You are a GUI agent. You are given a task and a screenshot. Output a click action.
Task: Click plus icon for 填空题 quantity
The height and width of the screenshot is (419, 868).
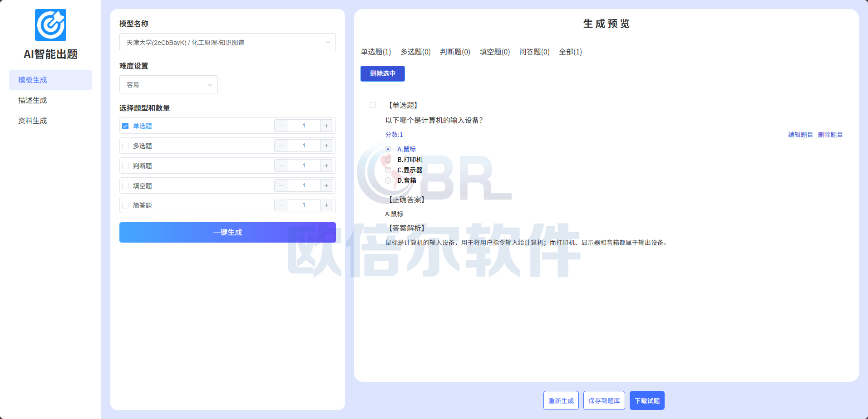click(x=326, y=185)
